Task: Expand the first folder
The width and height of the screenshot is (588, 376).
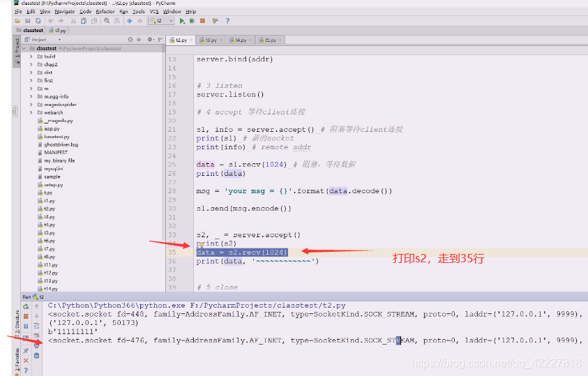Action: (31, 80)
